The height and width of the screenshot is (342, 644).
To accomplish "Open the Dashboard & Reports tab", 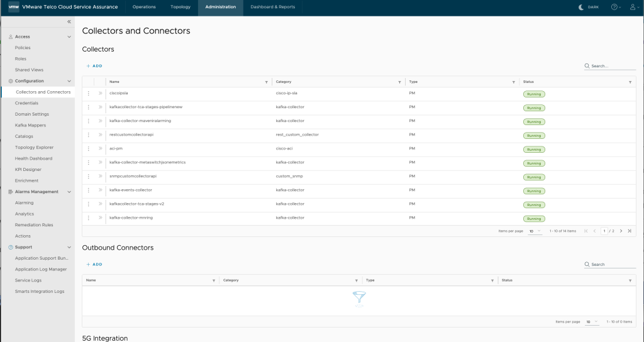I will tap(272, 7).
